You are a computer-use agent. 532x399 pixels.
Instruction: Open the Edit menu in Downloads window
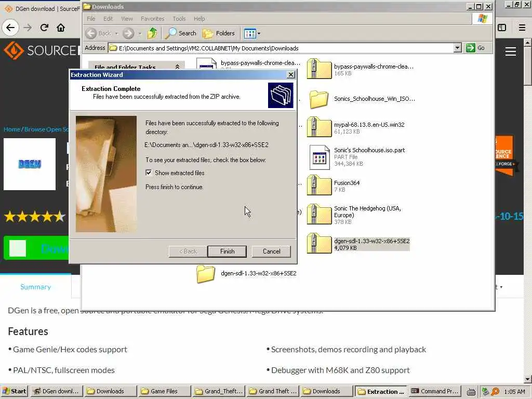108,19
